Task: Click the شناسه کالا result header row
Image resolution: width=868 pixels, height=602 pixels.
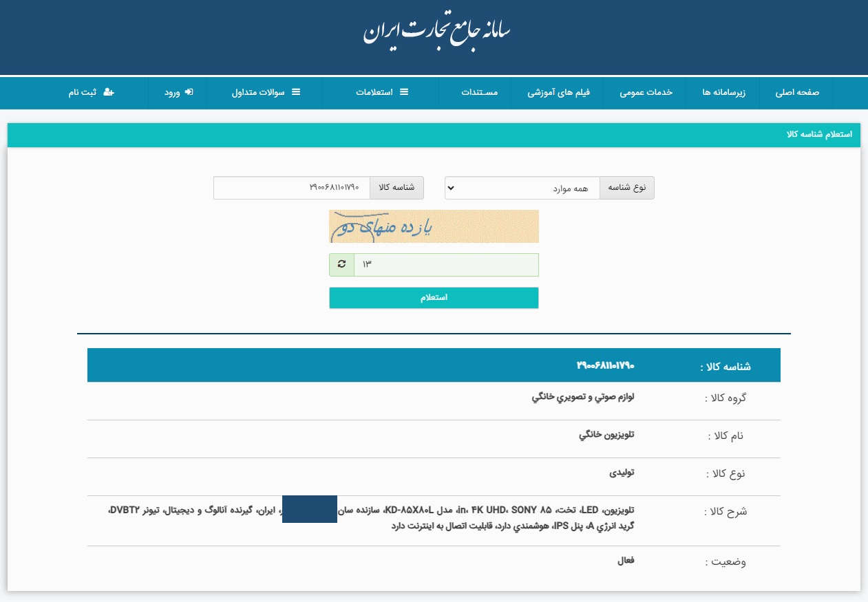Action: point(434,365)
